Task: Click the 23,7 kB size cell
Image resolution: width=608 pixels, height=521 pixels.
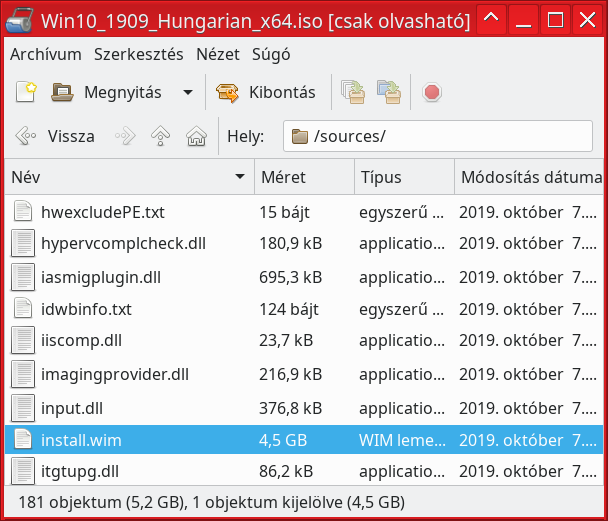Action: click(x=286, y=340)
